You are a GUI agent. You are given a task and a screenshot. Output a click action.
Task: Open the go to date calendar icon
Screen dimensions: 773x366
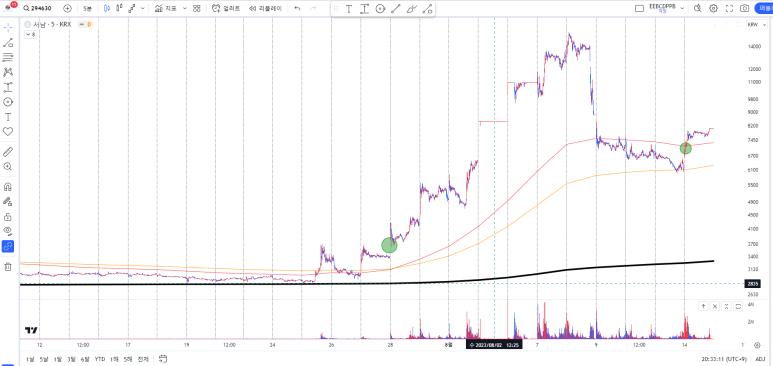coord(164,359)
